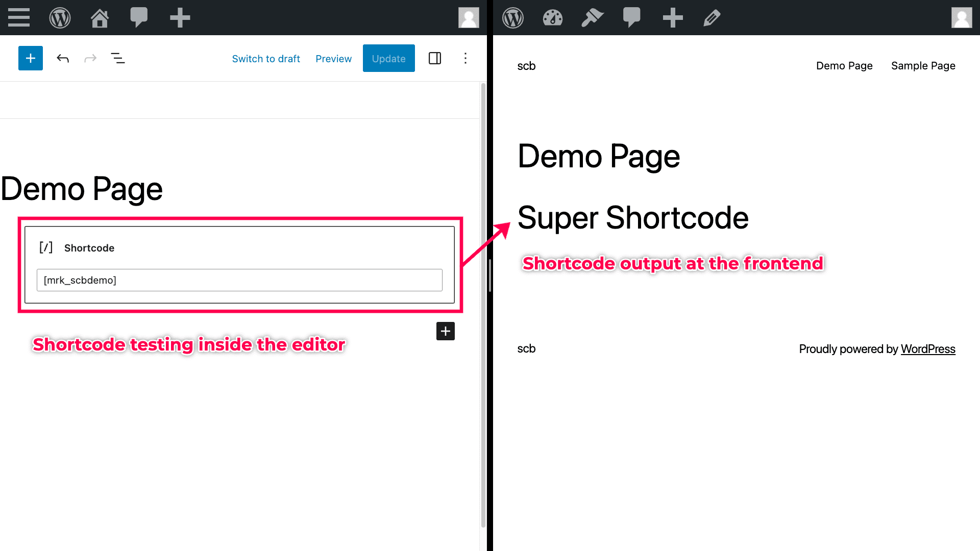Image resolution: width=980 pixels, height=551 pixels.
Task: Open the user avatar in the frontend admin bar
Action: pos(962,18)
